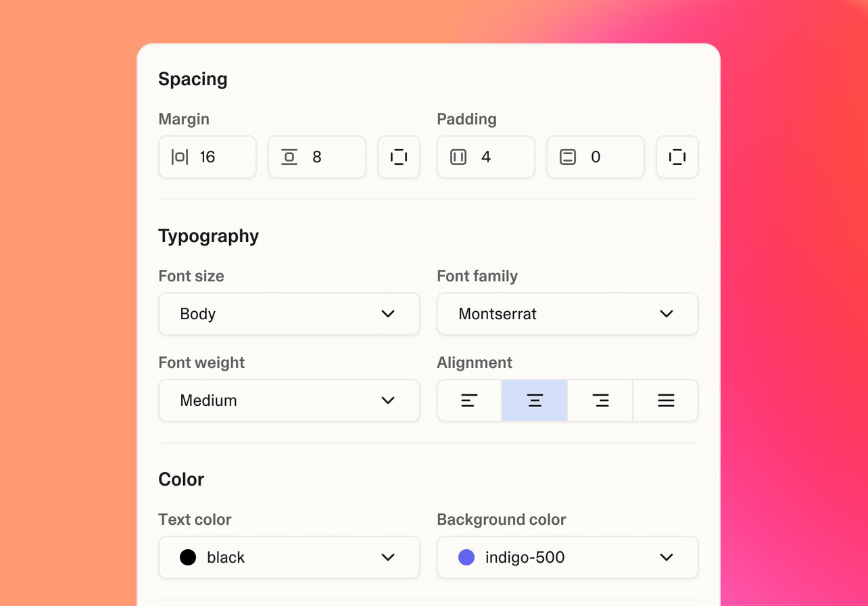Click the horizontal padding value 4
The image size is (868, 606).
[x=486, y=157]
